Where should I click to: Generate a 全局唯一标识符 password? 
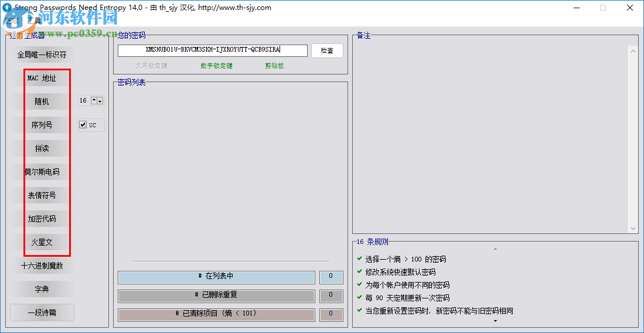(x=42, y=55)
